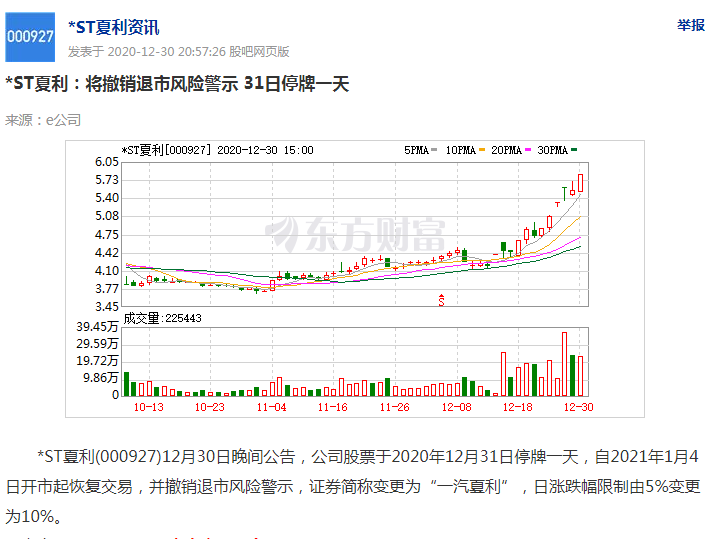Click the 3.45 price axis label

[x=107, y=307]
